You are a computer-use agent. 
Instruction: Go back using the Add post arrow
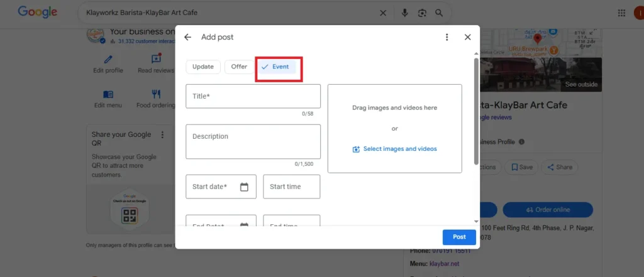(187, 37)
